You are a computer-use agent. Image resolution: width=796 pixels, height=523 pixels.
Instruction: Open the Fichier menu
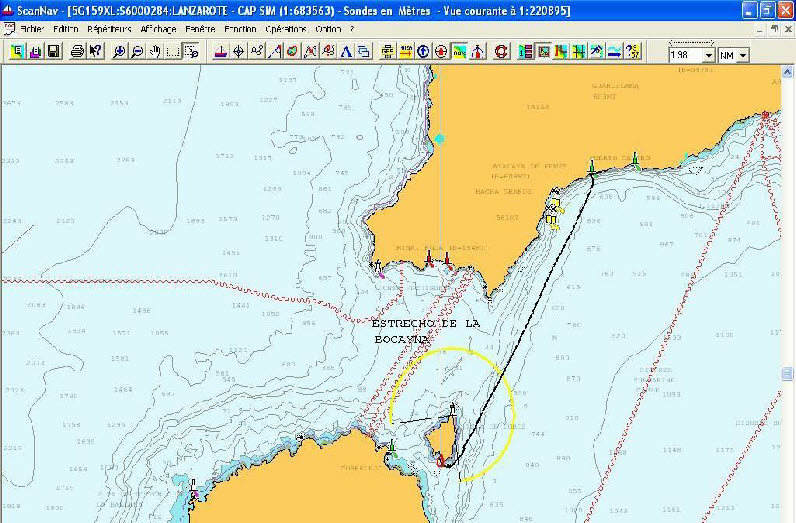click(31, 30)
